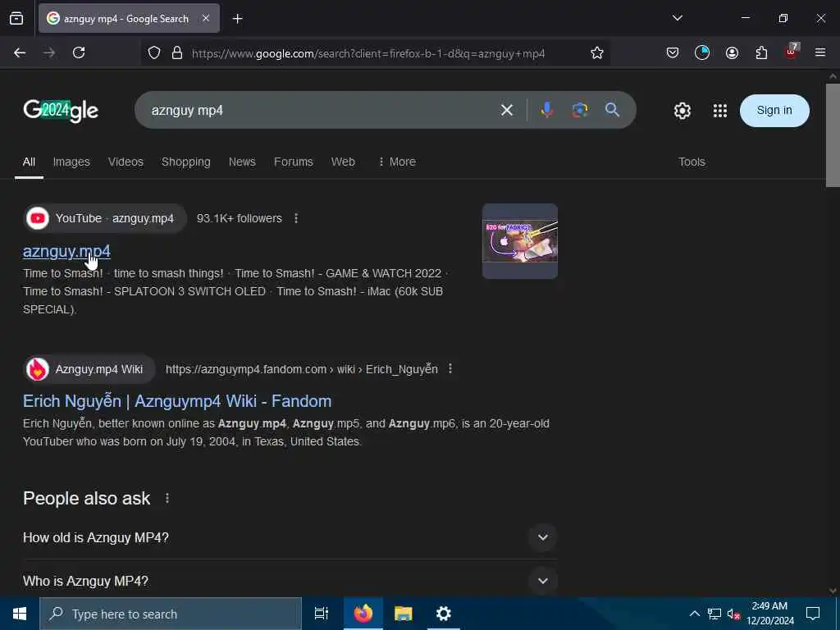Click taskbar Type here to search box
Image resolution: width=840 pixels, height=630 pixels.
click(171, 614)
